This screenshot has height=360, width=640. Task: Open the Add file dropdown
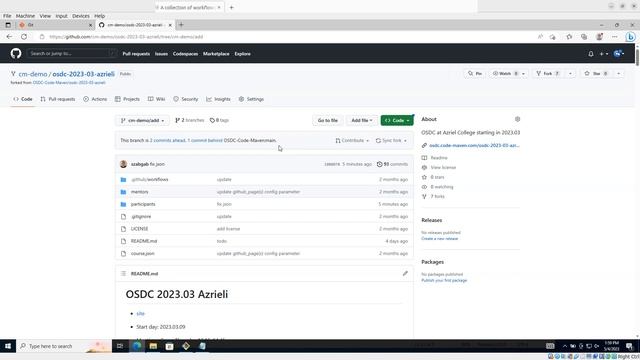coord(362,120)
